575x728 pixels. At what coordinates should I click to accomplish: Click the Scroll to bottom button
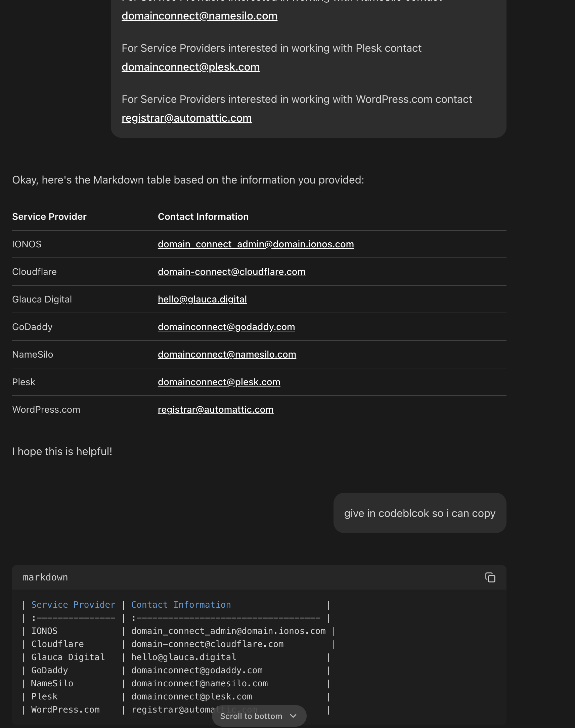click(259, 716)
